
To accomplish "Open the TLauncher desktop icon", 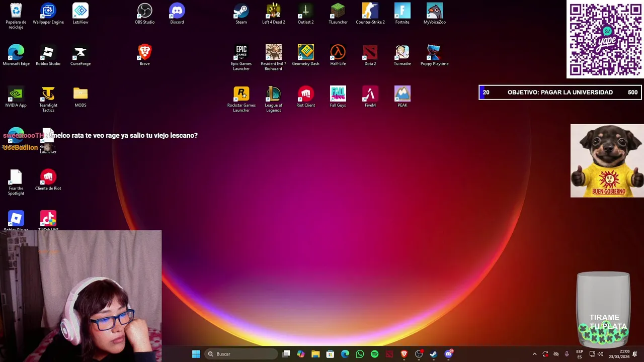I will 338,14.
